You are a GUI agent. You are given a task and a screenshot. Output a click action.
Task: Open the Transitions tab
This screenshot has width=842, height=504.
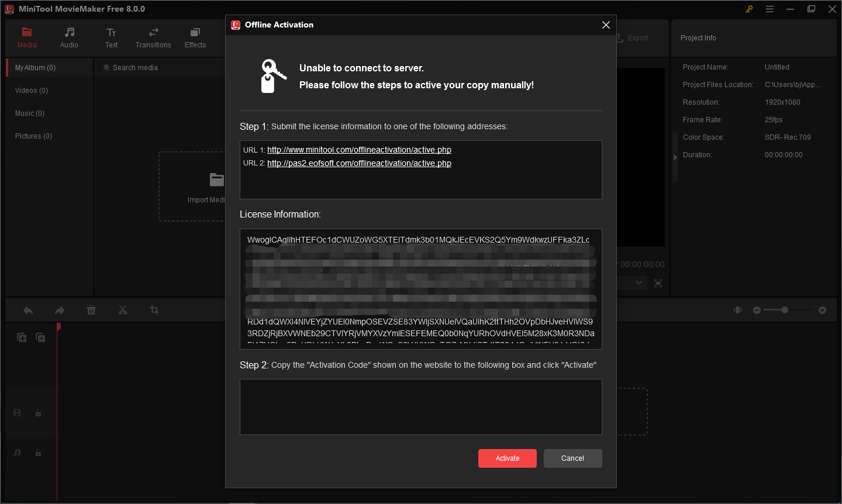coord(153,38)
